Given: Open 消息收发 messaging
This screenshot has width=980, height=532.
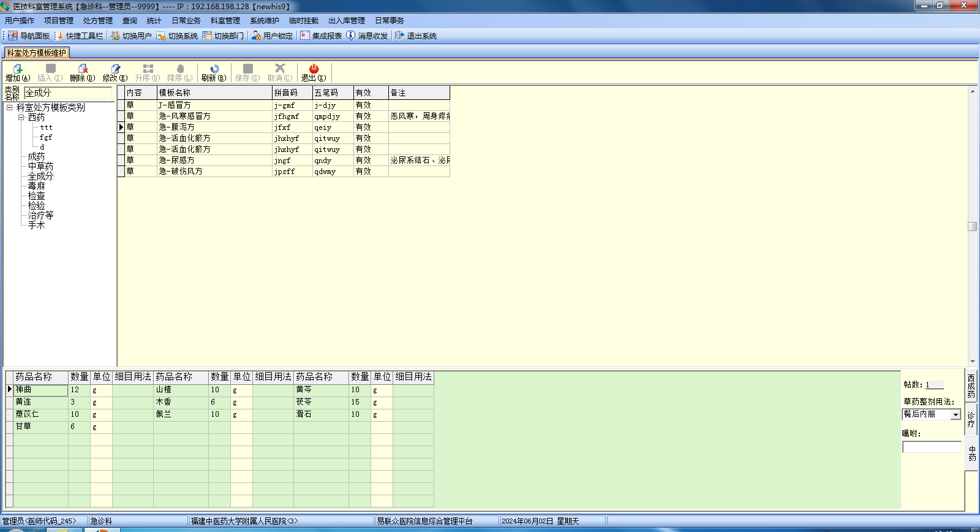Looking at the screenshot, I should point(367,36).
